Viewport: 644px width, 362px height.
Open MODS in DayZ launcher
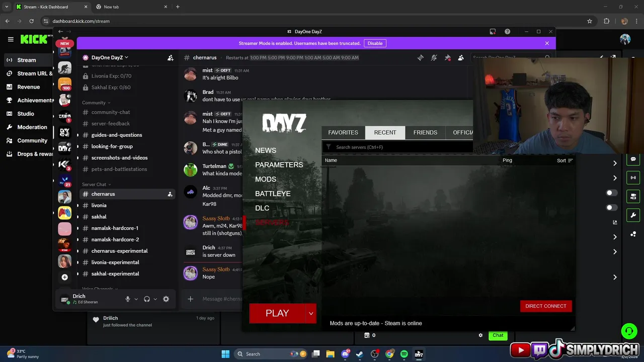pos(266,179)
